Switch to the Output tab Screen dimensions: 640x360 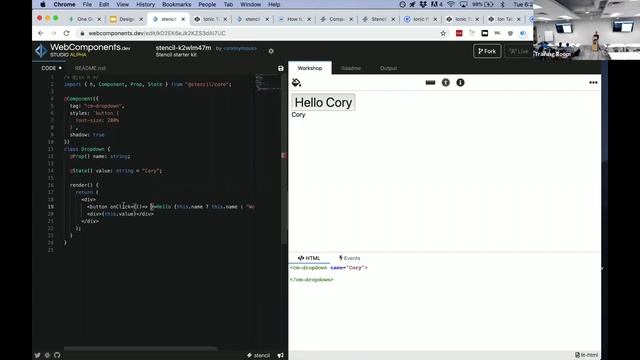(388, 68)
